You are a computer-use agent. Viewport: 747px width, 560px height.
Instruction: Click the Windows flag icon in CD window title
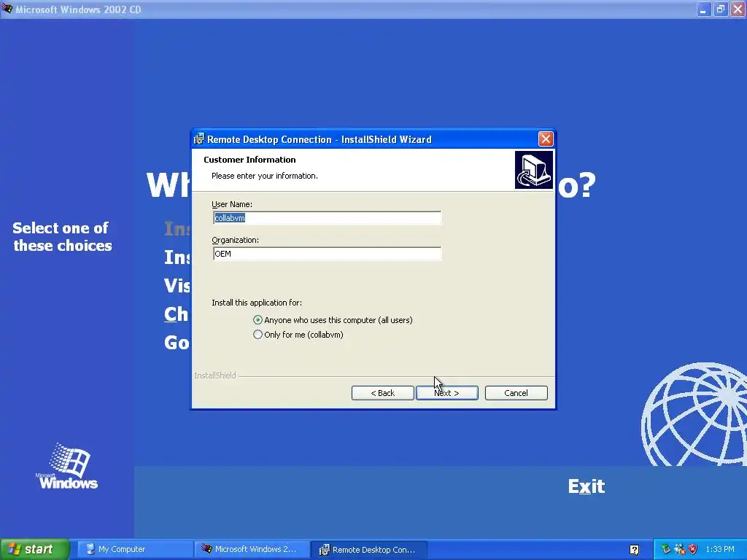(x=7, y=9)
